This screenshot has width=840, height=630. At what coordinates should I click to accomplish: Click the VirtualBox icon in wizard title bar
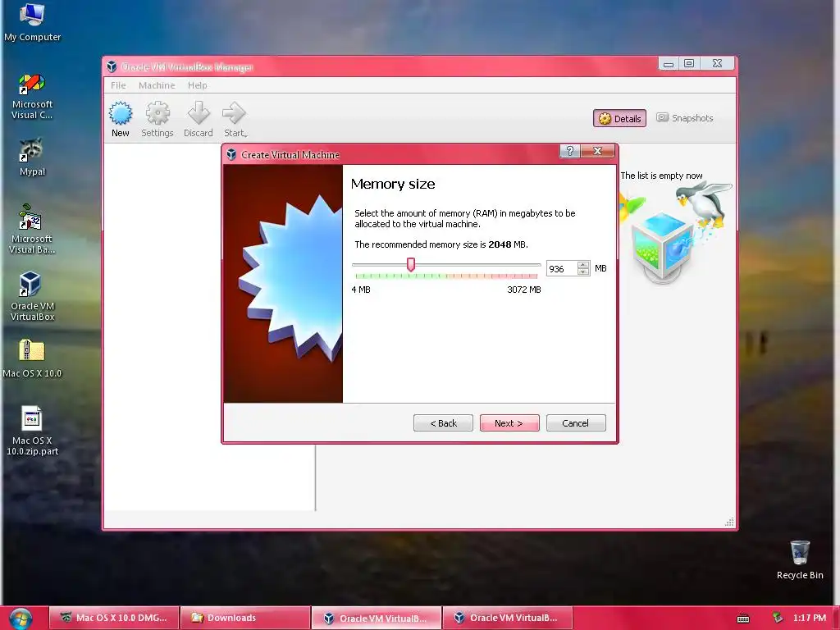[231, 154]
